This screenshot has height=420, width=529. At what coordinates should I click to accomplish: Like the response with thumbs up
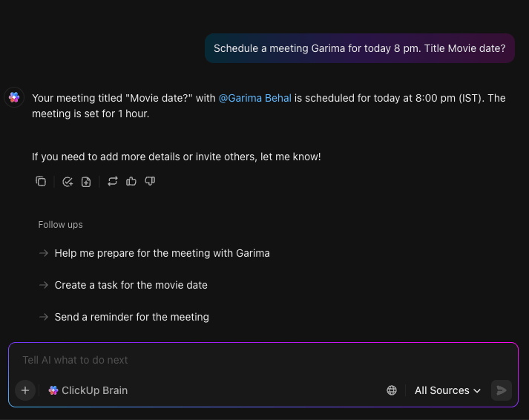click(131, 182)
